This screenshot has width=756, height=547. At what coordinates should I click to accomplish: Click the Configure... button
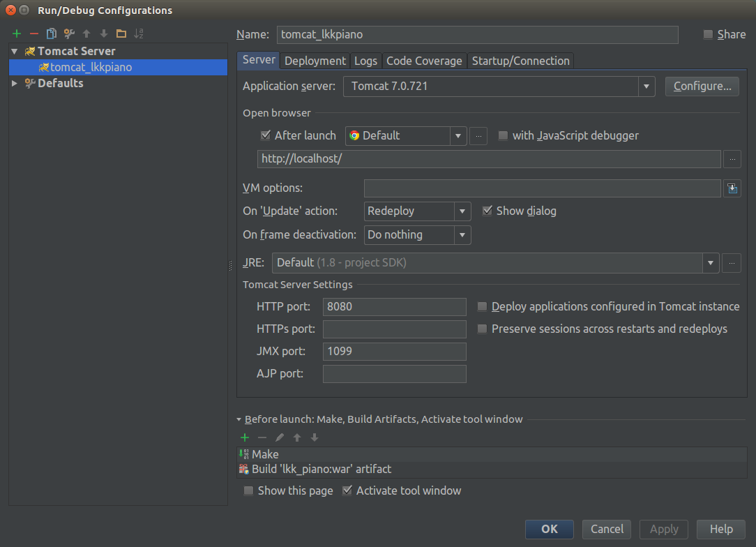[x=702, y=87]
